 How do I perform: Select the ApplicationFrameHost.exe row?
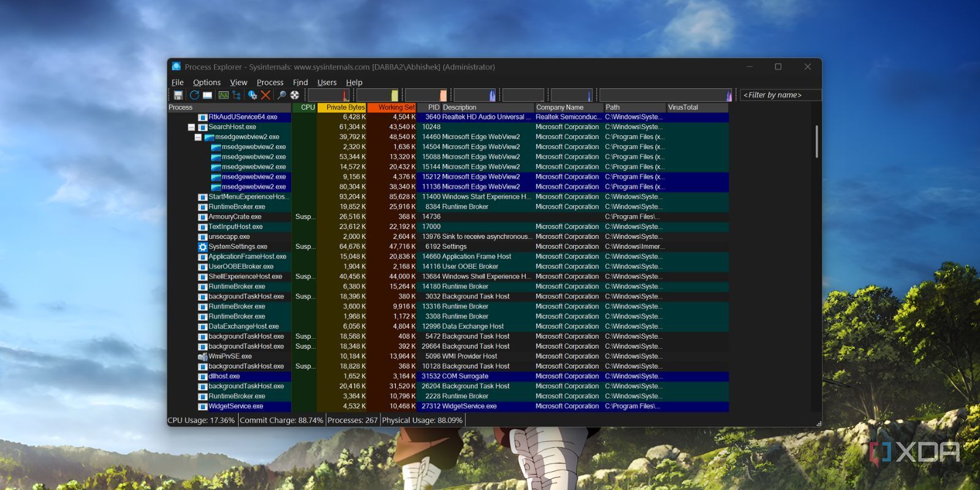[x=448, y=257]
